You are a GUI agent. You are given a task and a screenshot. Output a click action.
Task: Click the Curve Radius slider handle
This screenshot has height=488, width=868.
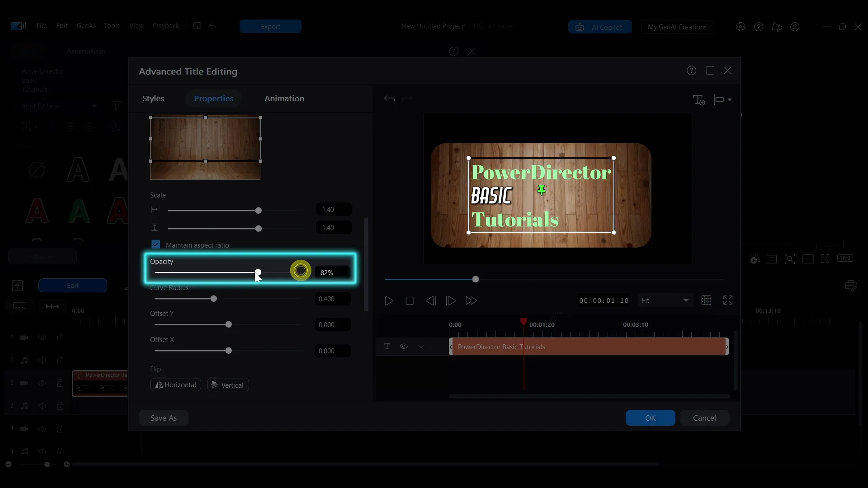pyautogui.click(x=213, y=299)
